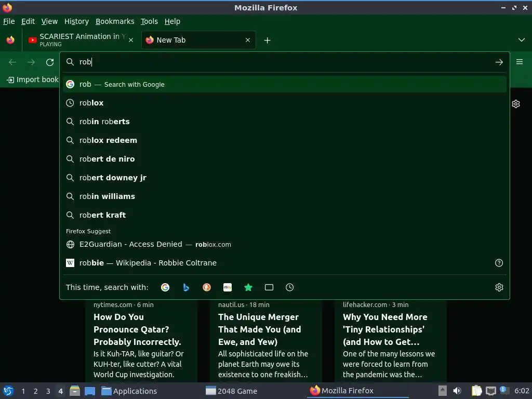Click the notification tray icon with badge
The height and width of the screenshot is (399, 532).
[x=503, y=390]
